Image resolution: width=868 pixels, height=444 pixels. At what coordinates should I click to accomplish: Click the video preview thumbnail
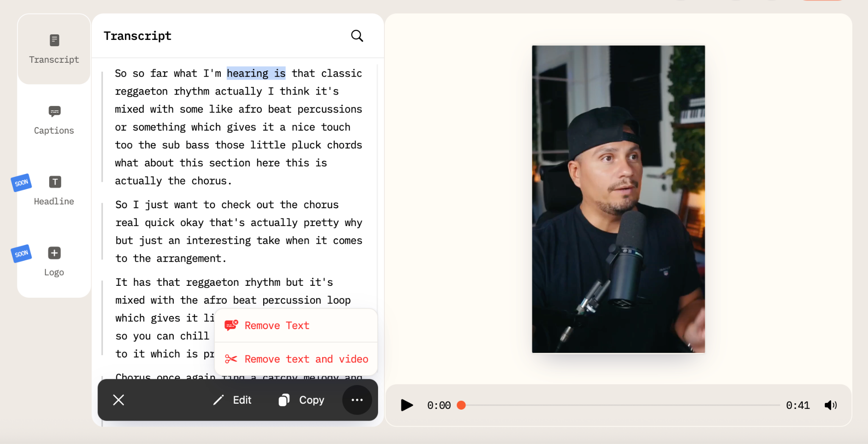pos(618,199)
